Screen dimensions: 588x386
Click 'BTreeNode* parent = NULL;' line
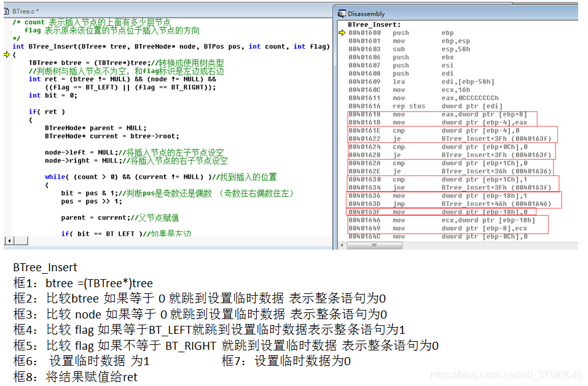(96, 128)
